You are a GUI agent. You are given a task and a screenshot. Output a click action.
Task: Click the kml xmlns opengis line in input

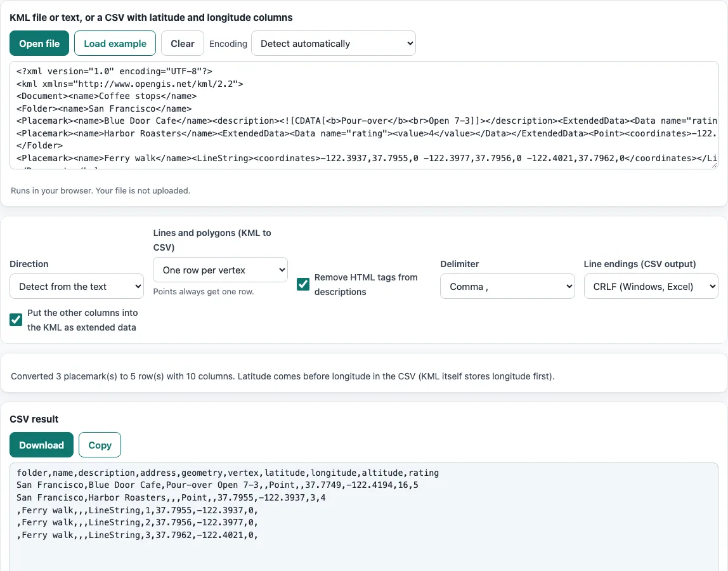[130, 84]
